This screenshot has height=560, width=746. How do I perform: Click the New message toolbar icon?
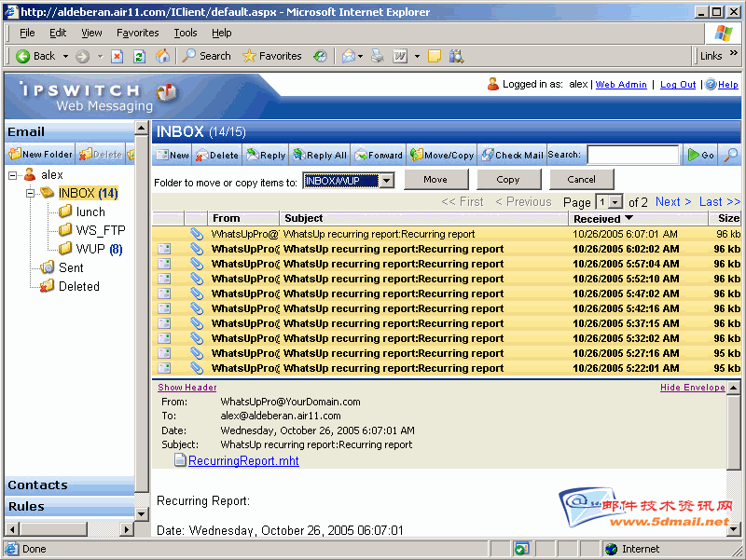[162, 156]
